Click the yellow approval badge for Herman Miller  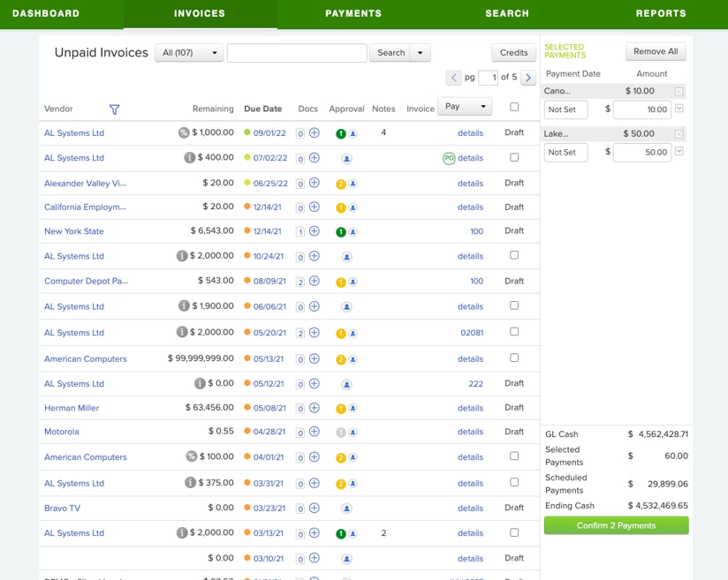tap(340, 409)
